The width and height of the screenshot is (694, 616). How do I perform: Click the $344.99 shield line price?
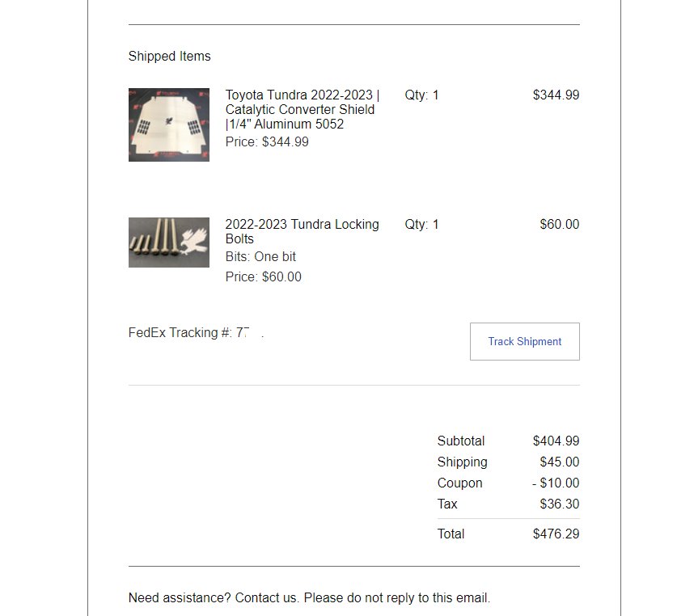[556, 95]
